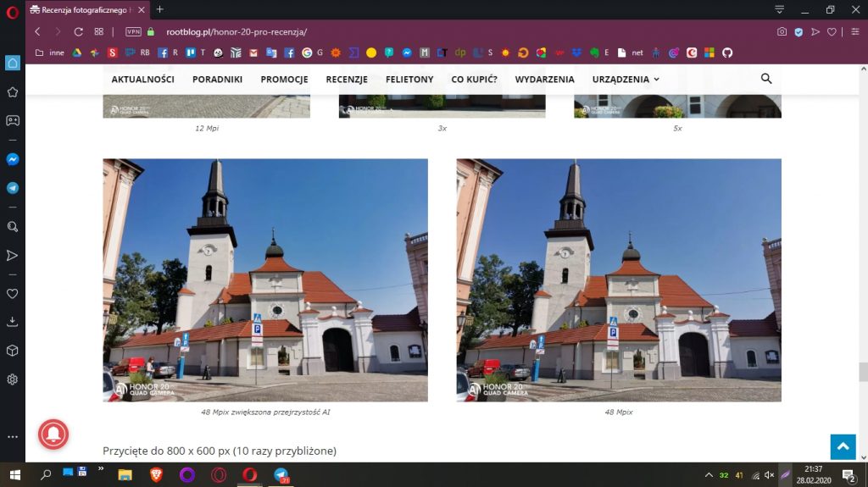Toggle the VPN badge in address bar
This screenshot has height=487, width=868.
(x=133, y=31)
